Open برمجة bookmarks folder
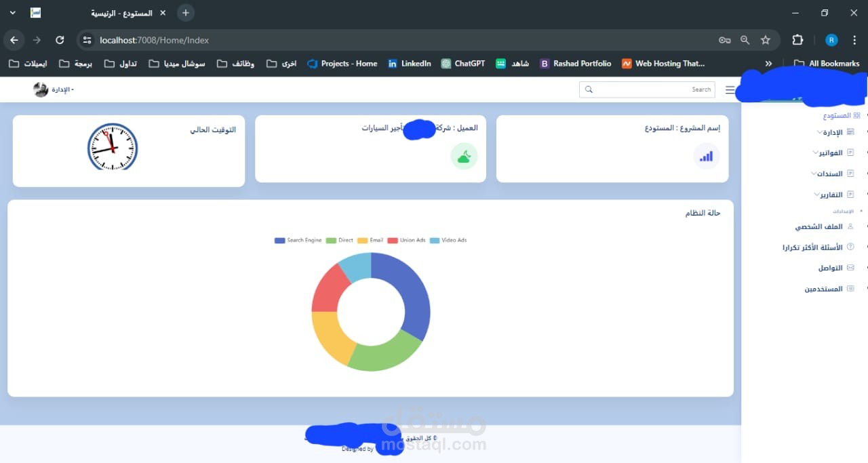868x463 pixels. tap(75, 64)
